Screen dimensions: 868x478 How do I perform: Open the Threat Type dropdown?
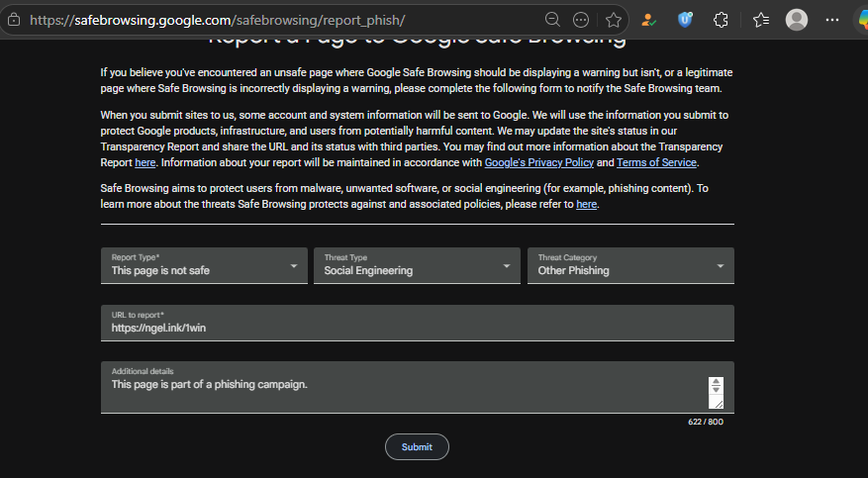click(x=417, y=265)
